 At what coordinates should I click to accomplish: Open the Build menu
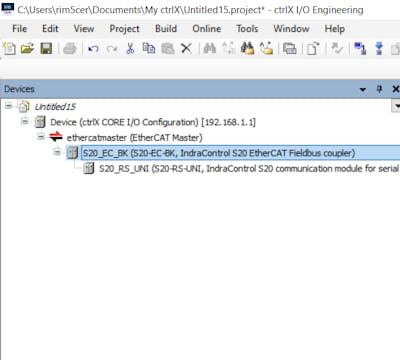click(166, 29)
